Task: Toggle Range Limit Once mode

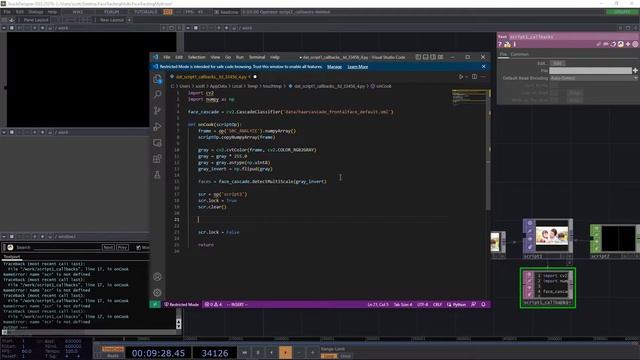Action: tap(346, 356)
